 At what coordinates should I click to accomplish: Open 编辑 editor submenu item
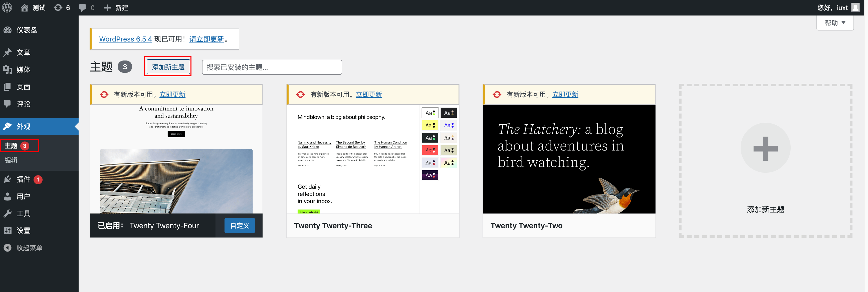tap(11, 160)
